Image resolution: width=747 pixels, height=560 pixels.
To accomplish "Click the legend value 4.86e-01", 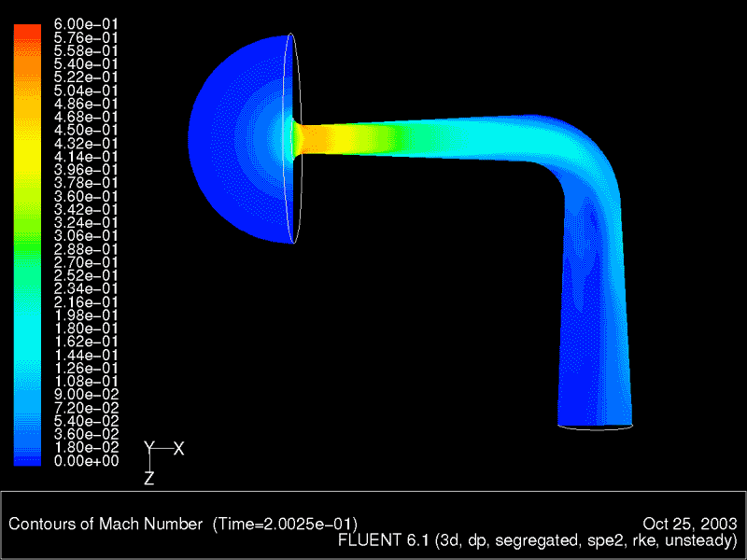I will (86, 104).
